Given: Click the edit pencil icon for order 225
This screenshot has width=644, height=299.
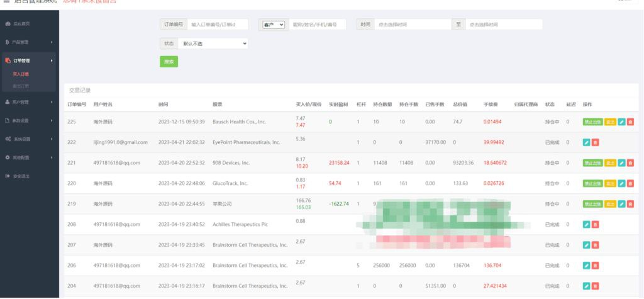Looking at the screenshot, I should tap(621, 121).
